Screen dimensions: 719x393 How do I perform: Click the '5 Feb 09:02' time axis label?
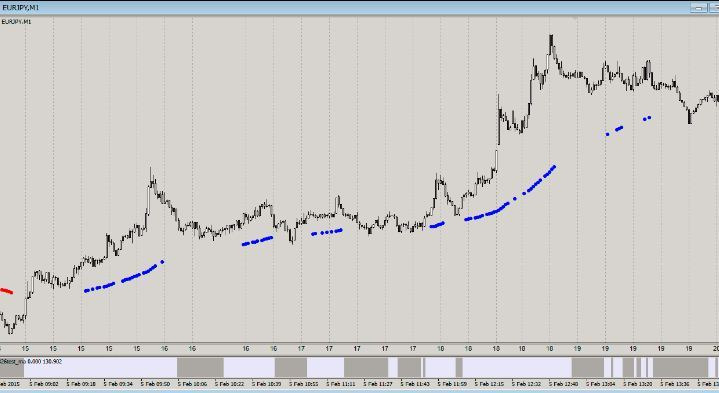coord(45,383)
